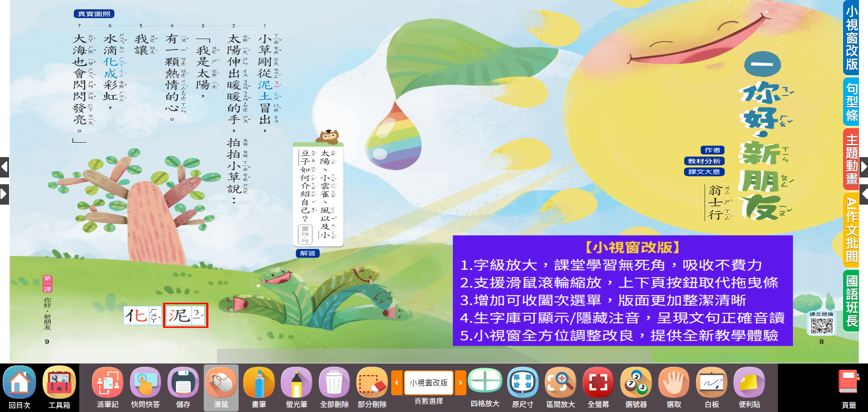Select the 畫筆 pen tool
Image resolution: width=868 pixels, height=412 pixels.
[x=259, y=383]
